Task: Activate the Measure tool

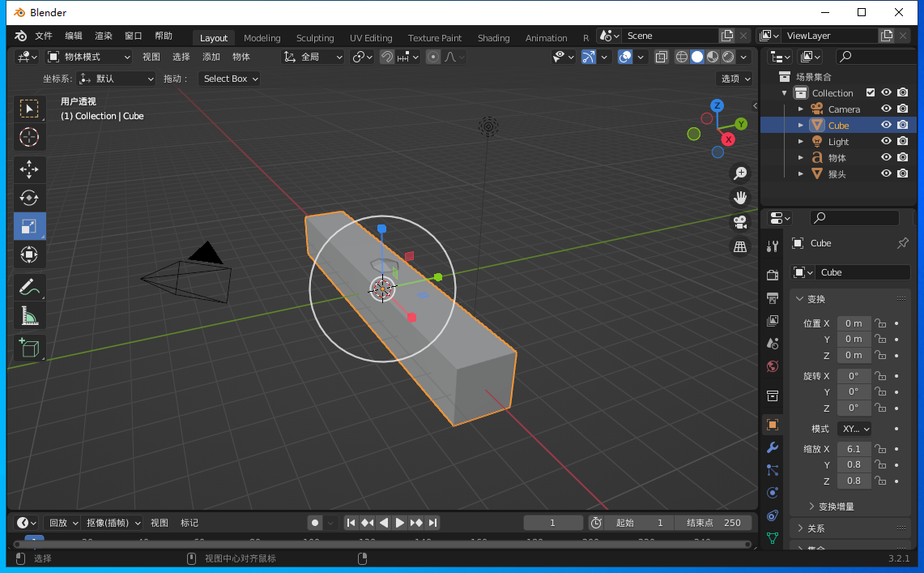Action: pos(29,315)
